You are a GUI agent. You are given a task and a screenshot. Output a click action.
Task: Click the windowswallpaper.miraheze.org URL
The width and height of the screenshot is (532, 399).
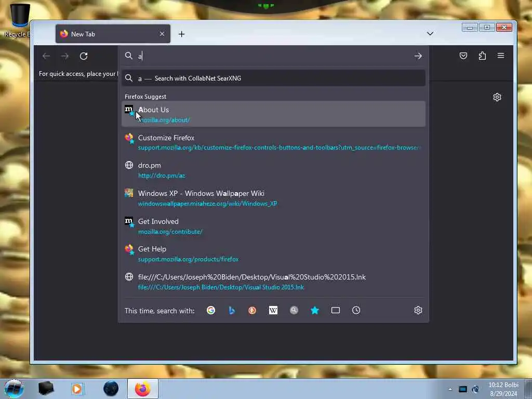[x=208, y=204]
